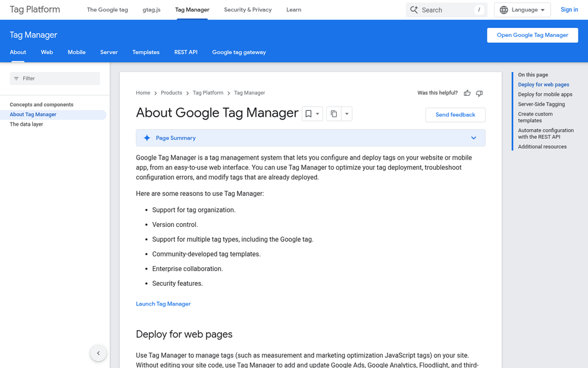Click Sign in link

click(569, 10)
